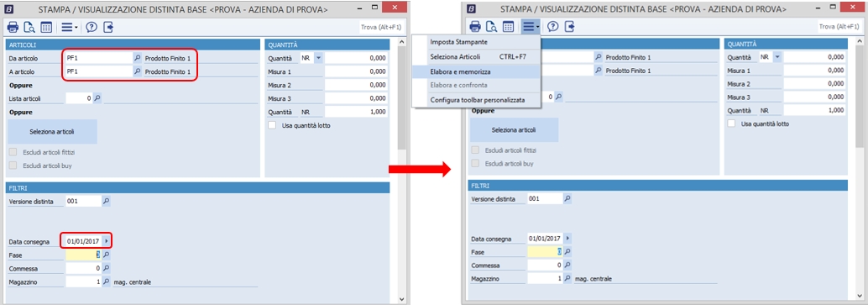This screenshot has width=868, height=305.
Task: Choose Seleziona Articoli CTRL+F7 menu entry
Action: coord(476,56)
